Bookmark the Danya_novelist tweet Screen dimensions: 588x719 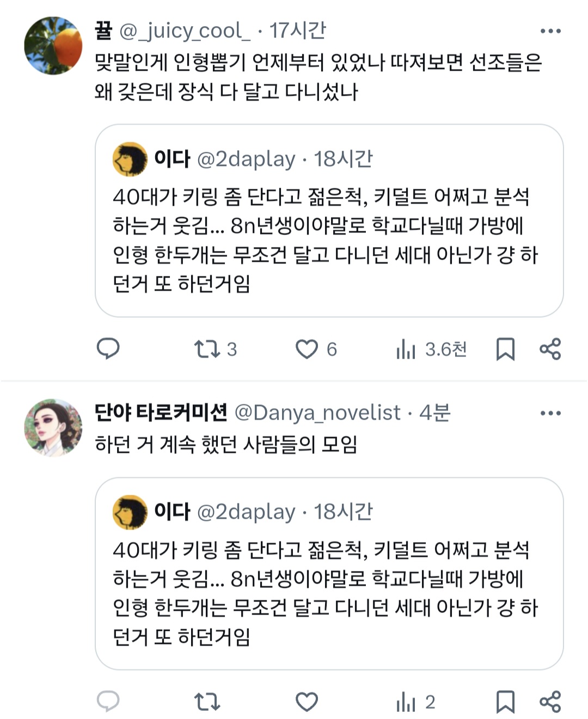pos(505,702)
